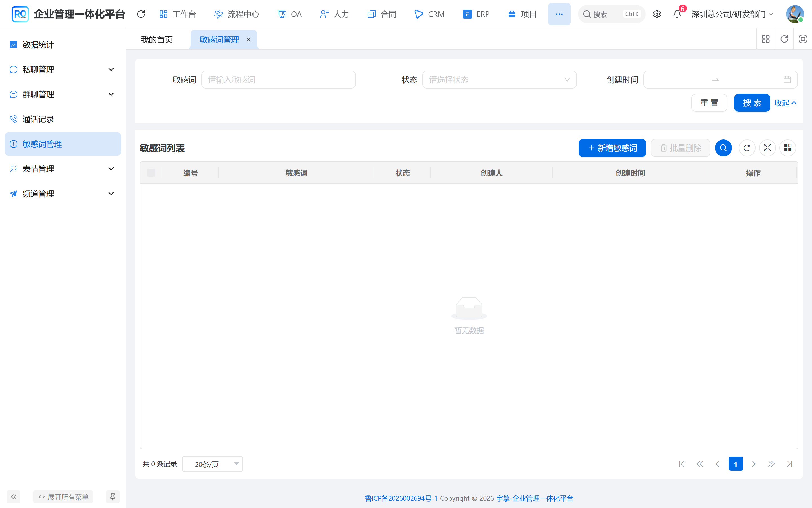The height and width of the screenshot is (508, 812).
Task: Collapse filters with 收起 link
Action: 785,103
